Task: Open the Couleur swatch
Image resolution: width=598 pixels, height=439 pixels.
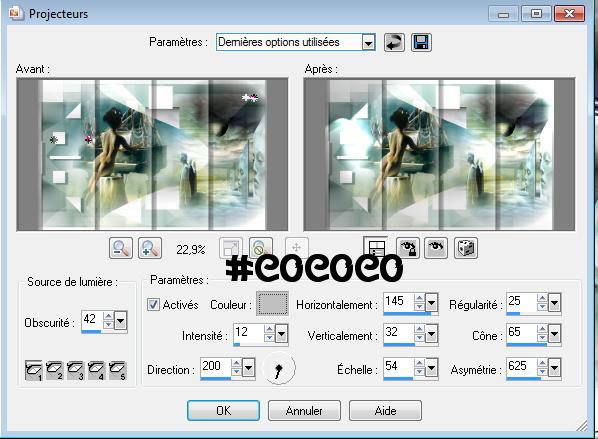Action: pos(272,304)
